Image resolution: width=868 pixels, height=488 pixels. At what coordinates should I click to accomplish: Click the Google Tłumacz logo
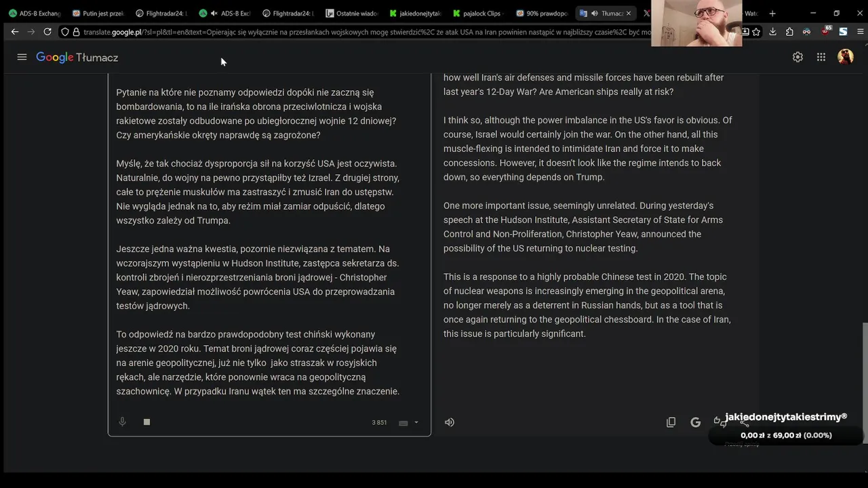point(77,58)
